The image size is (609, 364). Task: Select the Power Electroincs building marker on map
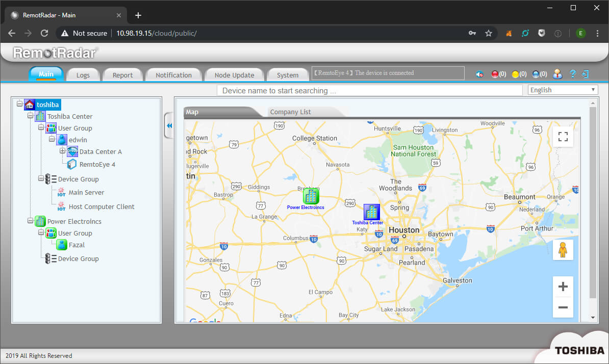(x=311, y=196)
